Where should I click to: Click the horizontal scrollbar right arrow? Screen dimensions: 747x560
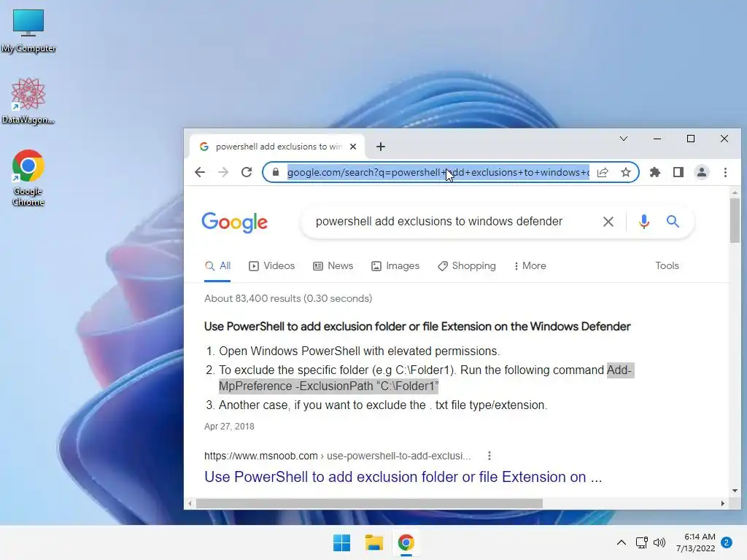[x=723, y=503]
